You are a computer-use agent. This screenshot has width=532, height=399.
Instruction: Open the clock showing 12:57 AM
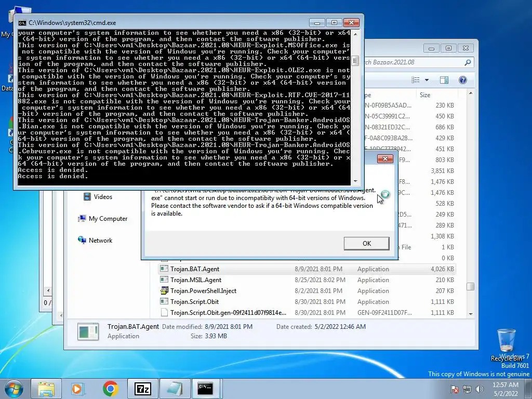click(x=505, y=389)
